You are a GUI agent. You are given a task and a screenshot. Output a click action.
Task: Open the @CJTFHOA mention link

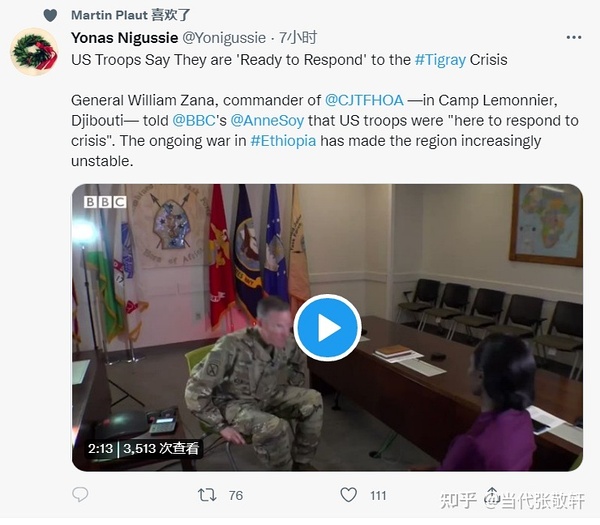[x=364, y=100]
